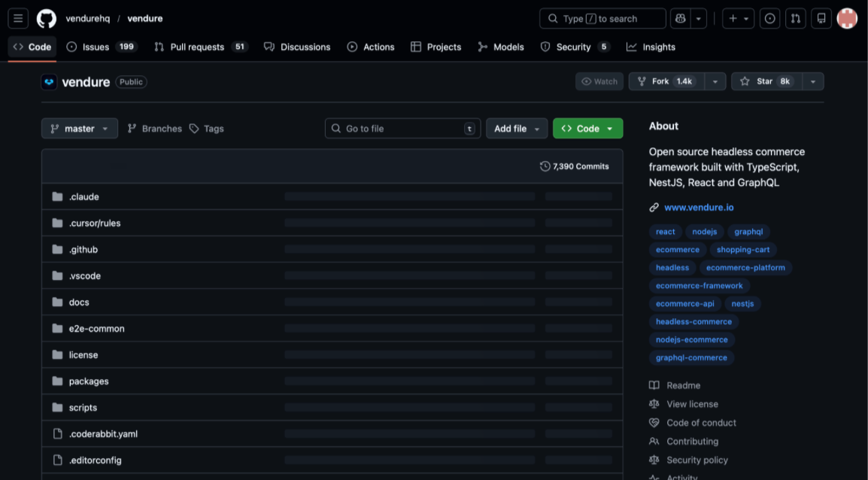Open the global navigation hamburger menu
Image resolution: width=868 pixels, height=480 pixels.
tap(17, 18)
